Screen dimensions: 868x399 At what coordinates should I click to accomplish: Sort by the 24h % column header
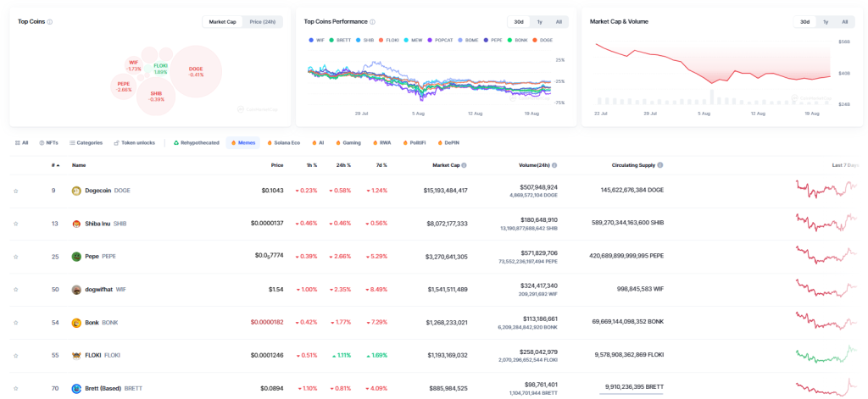(345, 165)
